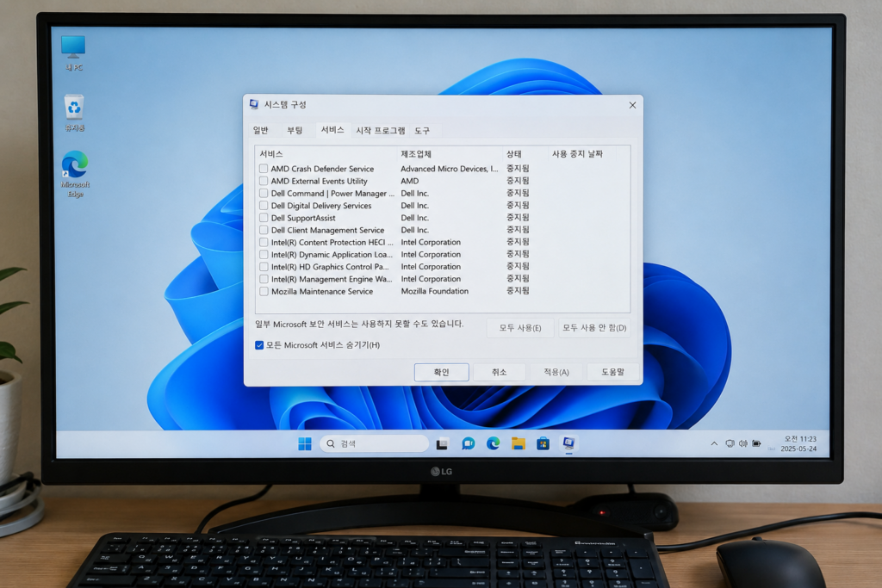Switch to the 부팅 tab
This screenshot has height=588, width=882.
coord(295,130)
